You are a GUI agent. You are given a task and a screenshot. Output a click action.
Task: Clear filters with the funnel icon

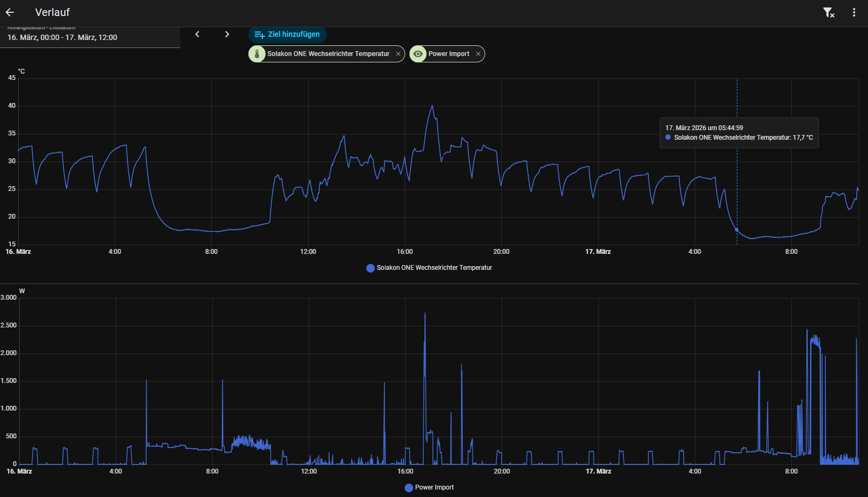point(829,12)
